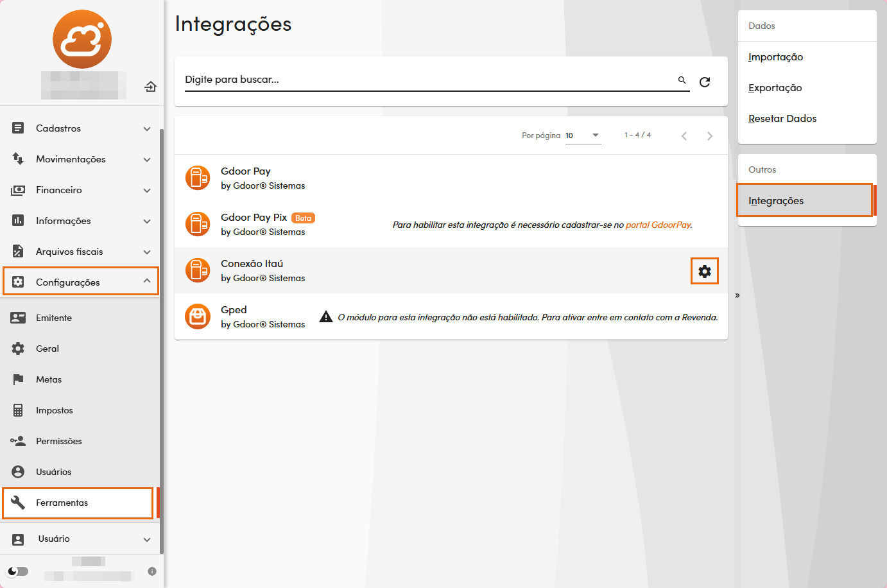This screenshot has height=588, width=887.
Task: Click the Gped integration name
Action: coord(234,310)
